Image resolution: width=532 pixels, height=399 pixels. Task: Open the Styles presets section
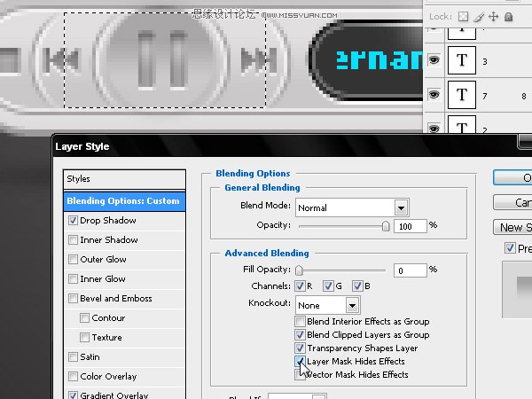[x=124, y=179]
